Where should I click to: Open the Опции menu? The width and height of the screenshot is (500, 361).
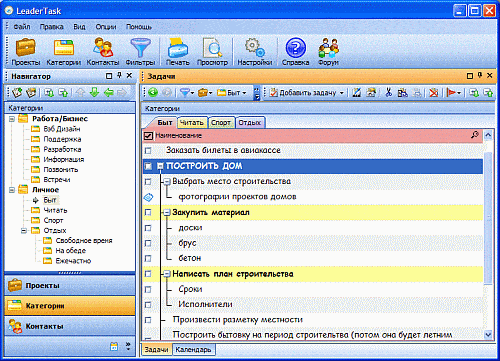tap(106, 27)
